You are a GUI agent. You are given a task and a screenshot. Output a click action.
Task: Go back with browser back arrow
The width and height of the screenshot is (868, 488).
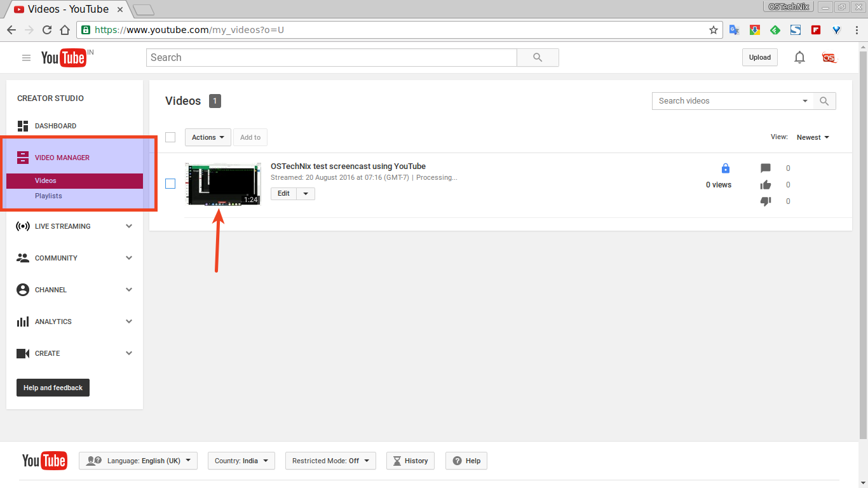(11, 30)
